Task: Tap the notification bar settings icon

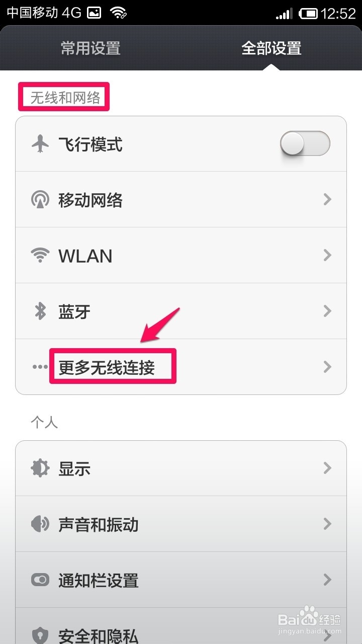Action: pos(40,580)
